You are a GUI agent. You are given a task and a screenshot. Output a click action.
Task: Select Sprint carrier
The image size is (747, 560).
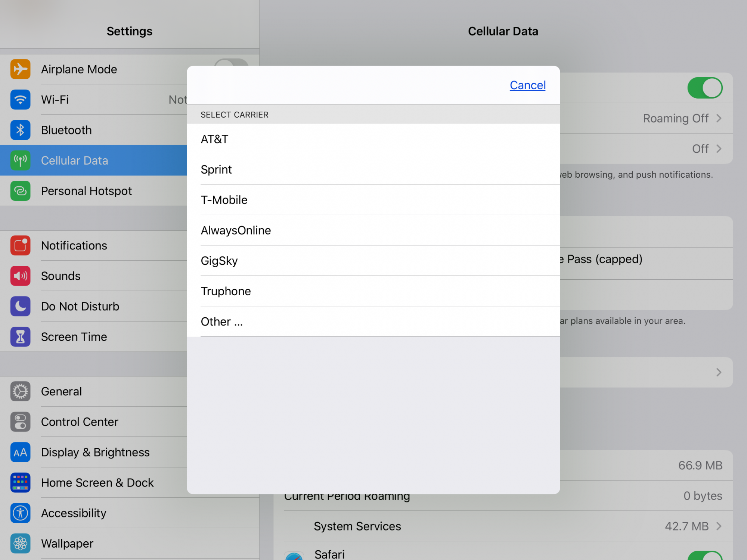(x=373, y=169)
